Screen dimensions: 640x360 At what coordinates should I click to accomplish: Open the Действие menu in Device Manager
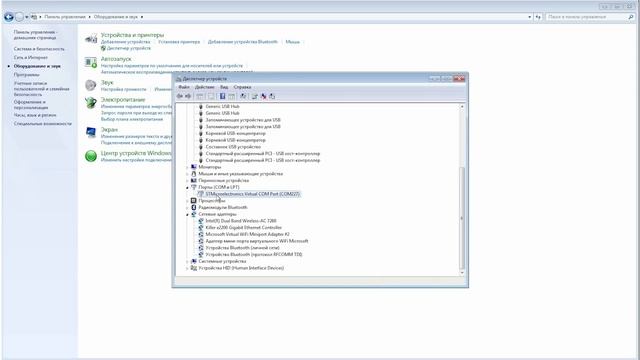[x=204, y=87]
